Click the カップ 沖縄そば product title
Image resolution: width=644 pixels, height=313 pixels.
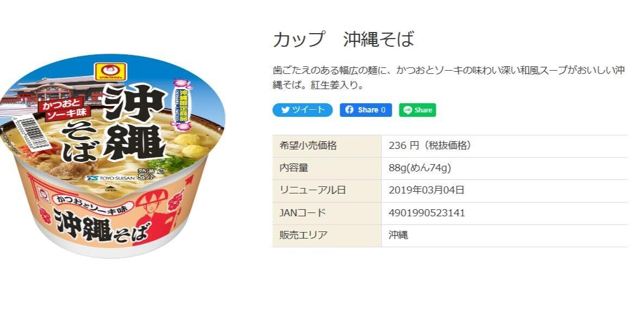point(343,39)
